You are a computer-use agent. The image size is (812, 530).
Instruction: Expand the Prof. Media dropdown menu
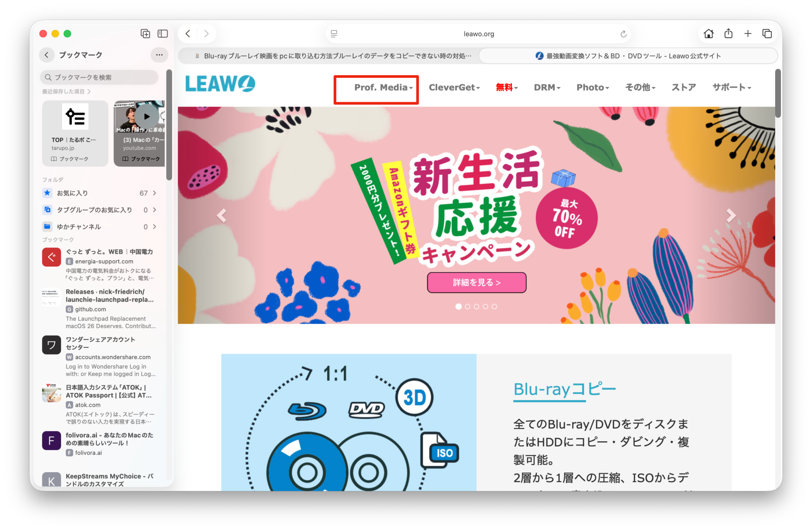[x=383, y=87]
